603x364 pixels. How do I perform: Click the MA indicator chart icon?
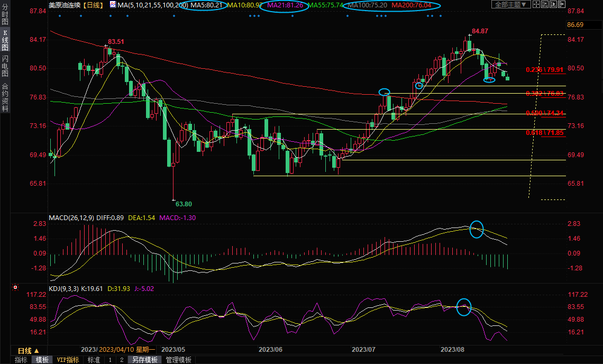coord(113,4)
